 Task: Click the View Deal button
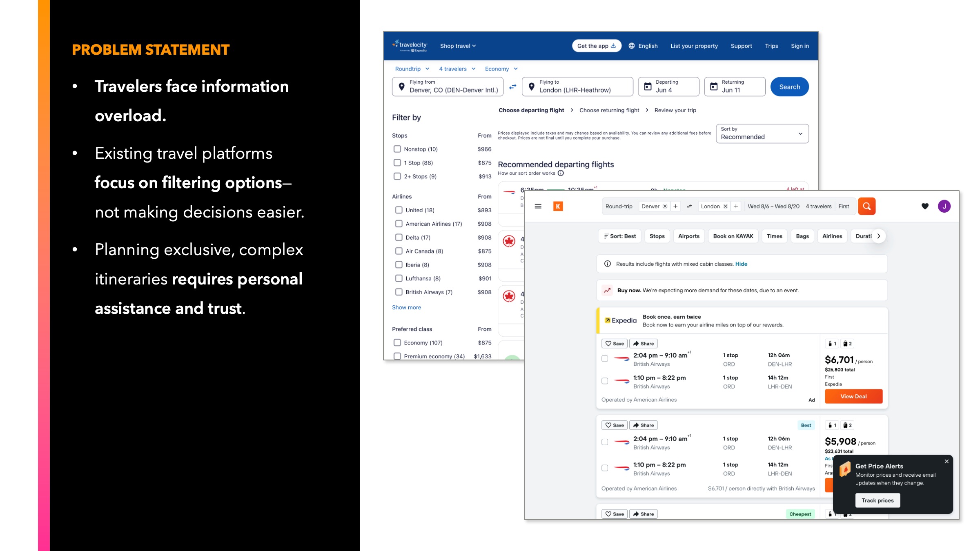coord(853,396)
